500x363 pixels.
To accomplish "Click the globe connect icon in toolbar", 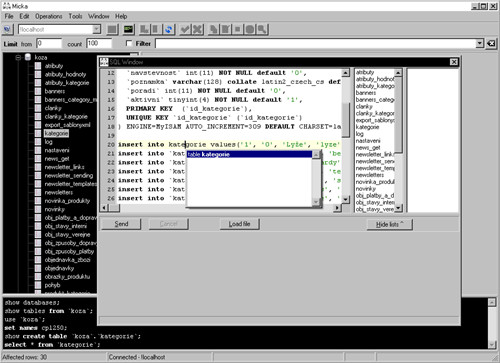I will (7, 29).
